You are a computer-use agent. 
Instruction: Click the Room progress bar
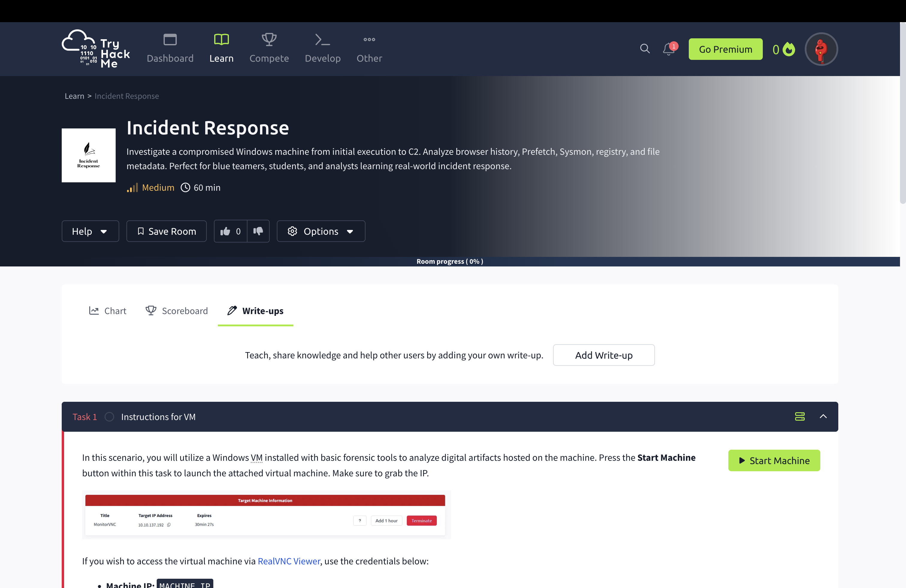[x=450, y=261]
